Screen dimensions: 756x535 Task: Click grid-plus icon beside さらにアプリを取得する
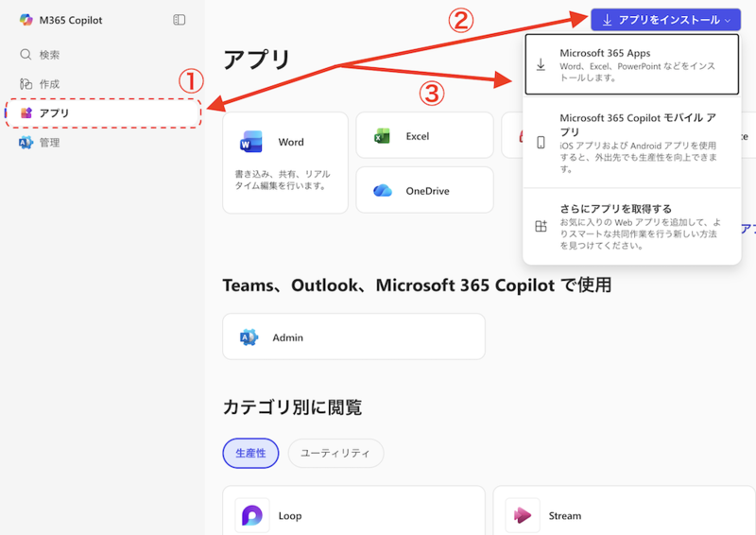point(541,226)
